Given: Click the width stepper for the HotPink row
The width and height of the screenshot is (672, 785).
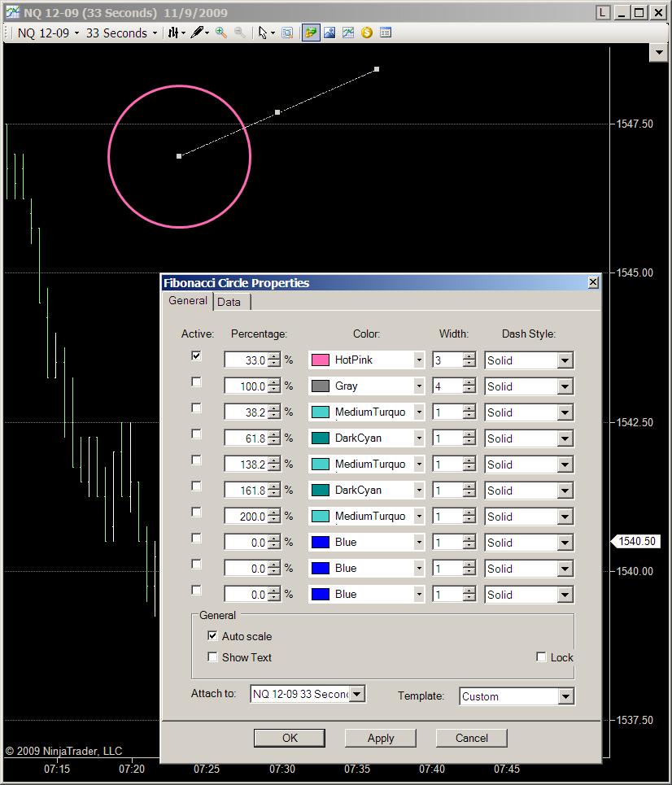Looking at the screenshot, I should (469, 360).
